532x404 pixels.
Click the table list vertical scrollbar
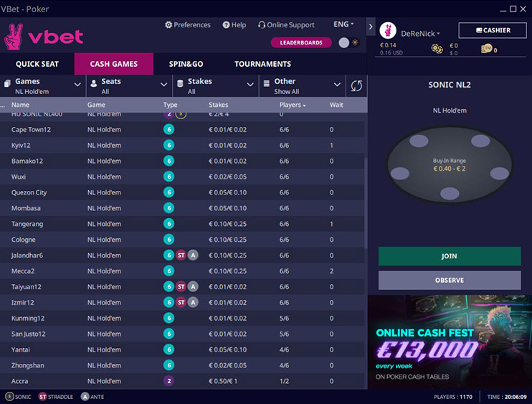pos(366,204)
